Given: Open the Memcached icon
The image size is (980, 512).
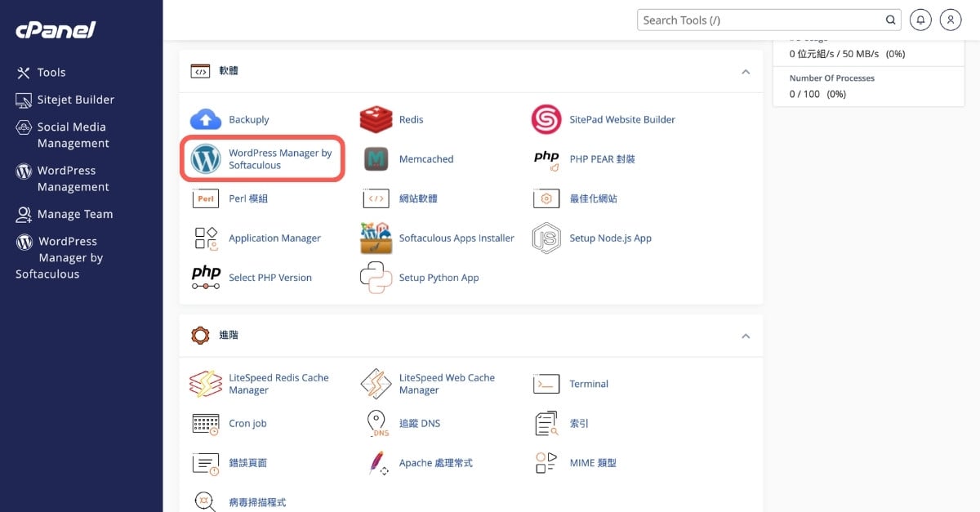Looking at the screenshot, I should coord(376,158).
